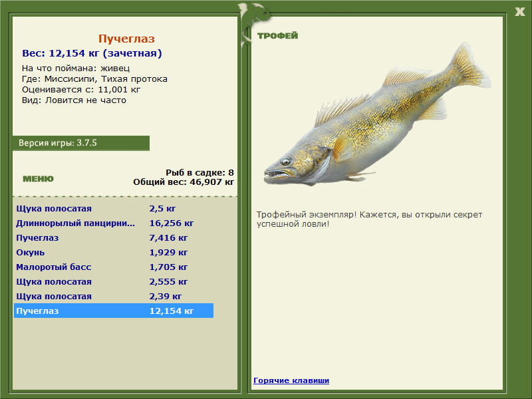The width and height of the screenshot is (532, 399).
Task: Click the Трофейный экземпляр description text
Action: (369, 219)
